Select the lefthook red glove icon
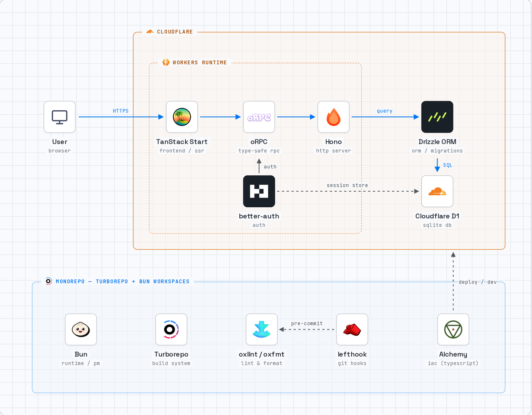Image resolution: width=532 pixels, height=415 pixels. (352, 330)
